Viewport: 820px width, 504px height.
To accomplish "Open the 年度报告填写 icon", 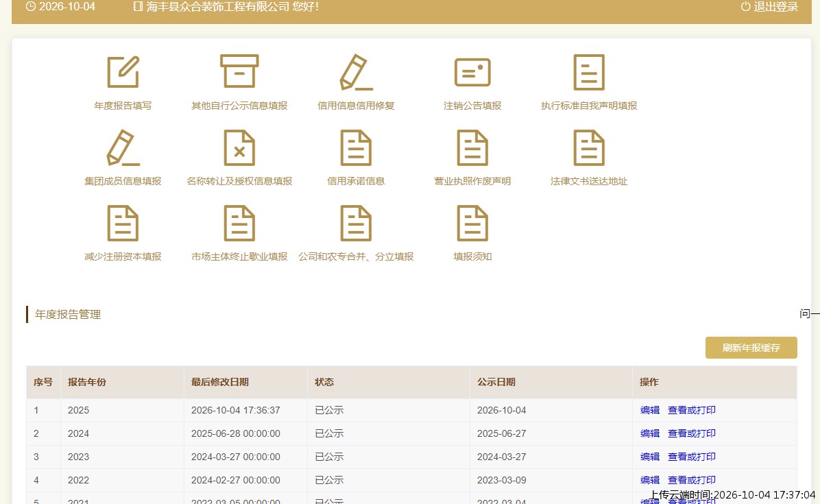I will tap(123, 71).
